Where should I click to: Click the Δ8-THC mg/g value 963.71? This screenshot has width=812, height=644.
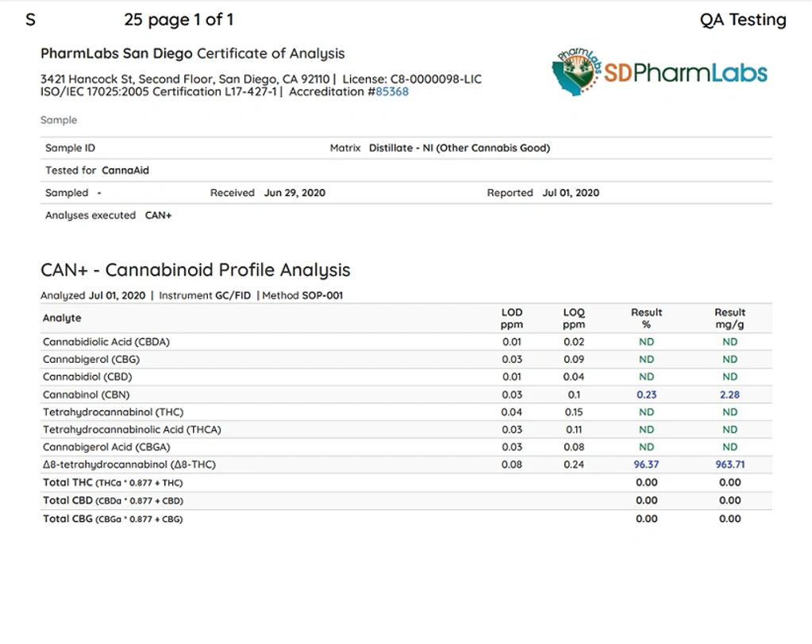pos(729,465)
